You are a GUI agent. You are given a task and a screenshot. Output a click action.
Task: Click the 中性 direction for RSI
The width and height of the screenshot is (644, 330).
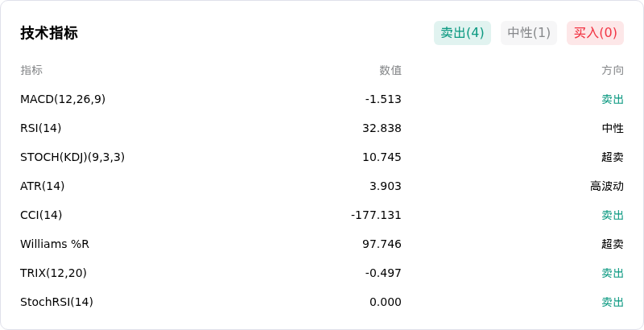(x=613, y=128)
